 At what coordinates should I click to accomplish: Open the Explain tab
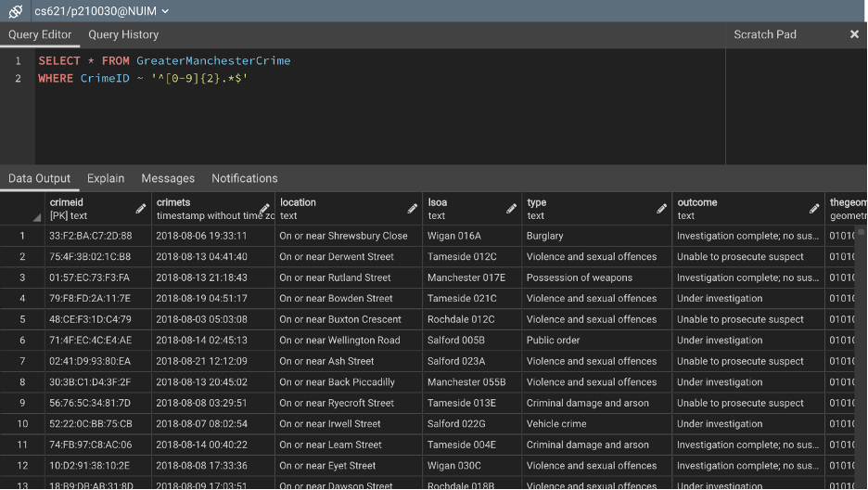tap(106, 178)
